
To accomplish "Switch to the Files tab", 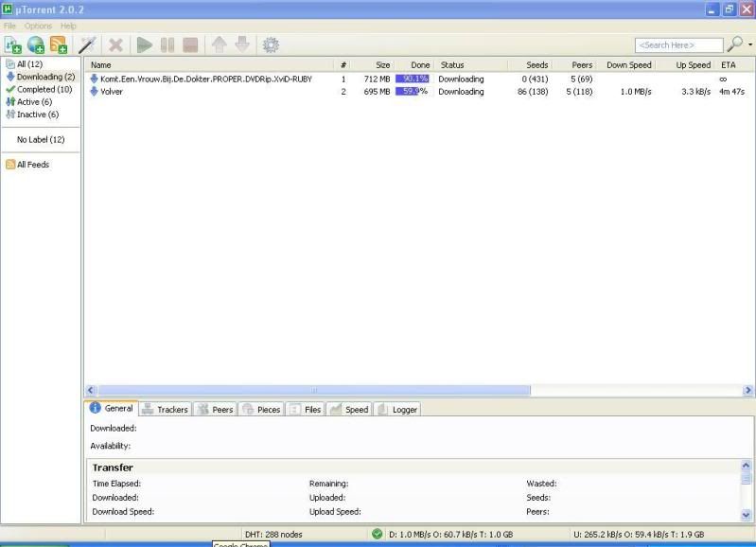I will pos(306,410).
